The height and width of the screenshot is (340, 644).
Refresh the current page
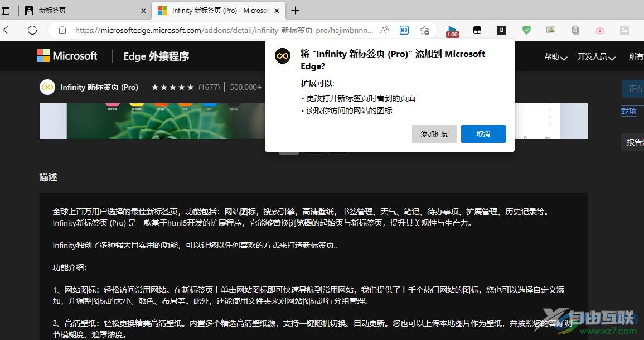32,30
